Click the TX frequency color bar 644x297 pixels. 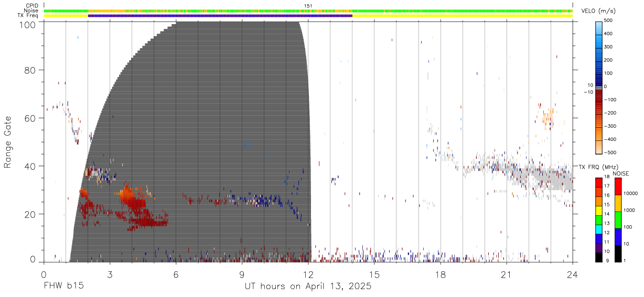coord(599,219)
